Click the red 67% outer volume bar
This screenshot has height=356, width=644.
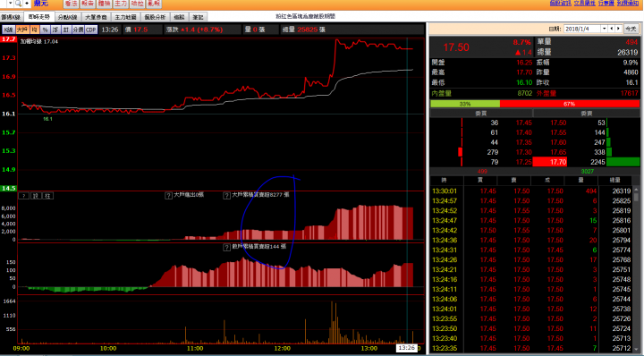click(x=570, y=104)
